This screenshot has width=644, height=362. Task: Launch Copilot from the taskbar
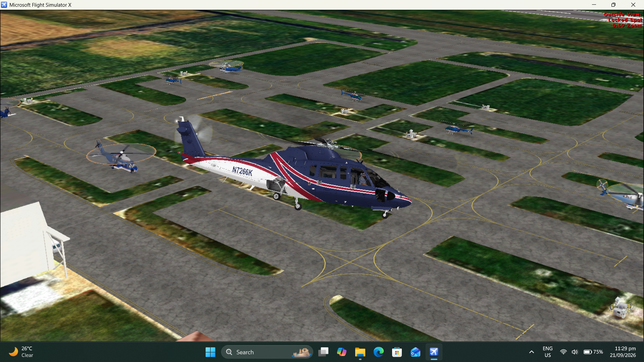click(x=342, y=352)
